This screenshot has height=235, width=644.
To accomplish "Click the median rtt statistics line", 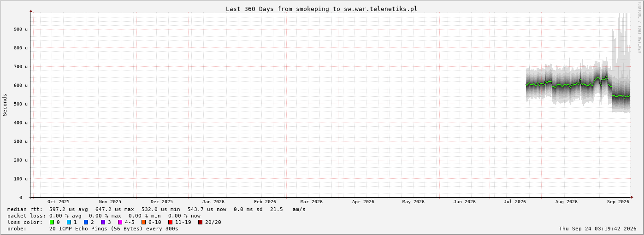I will coord(156,209).
